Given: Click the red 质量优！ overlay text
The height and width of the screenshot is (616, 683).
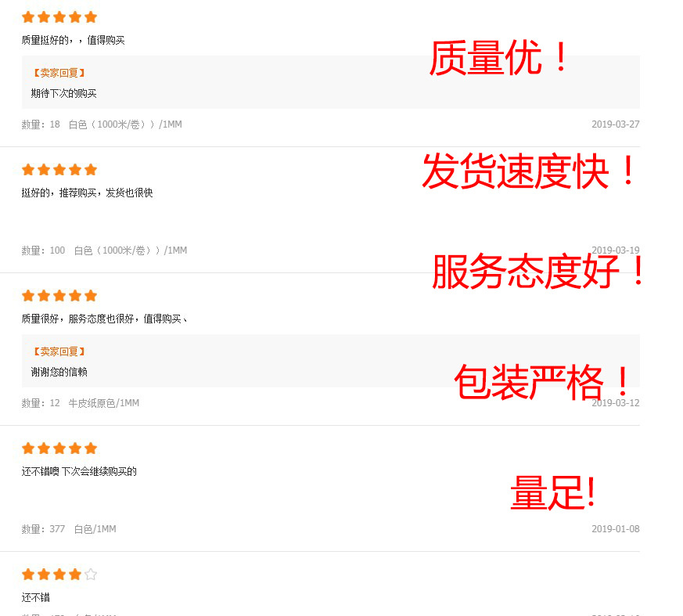Looking at the screenshot, I should (x=498, y=58).
